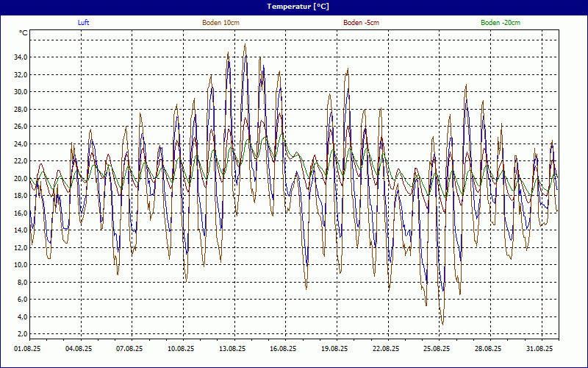Select the 04.08.25 date on x-axis
This screenshot has height=368, width=588.
[79, 349]
